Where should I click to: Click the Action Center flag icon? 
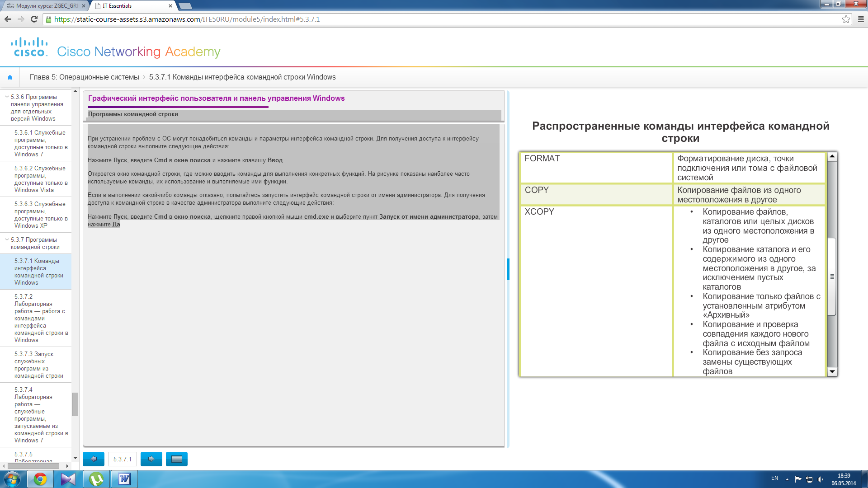(798, 479)
